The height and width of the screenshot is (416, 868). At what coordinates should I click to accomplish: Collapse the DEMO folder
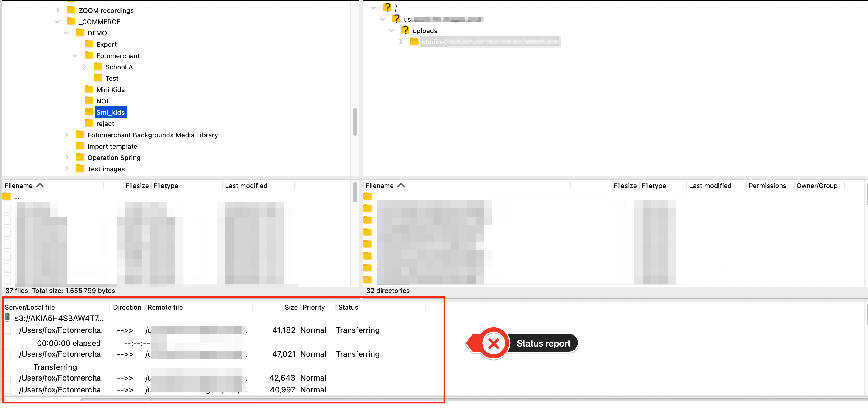(66, 33)
